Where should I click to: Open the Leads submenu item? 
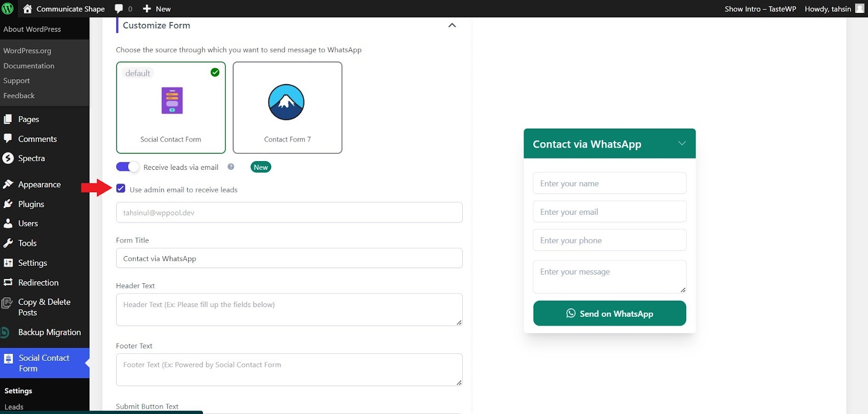click(x=14, y=407)
